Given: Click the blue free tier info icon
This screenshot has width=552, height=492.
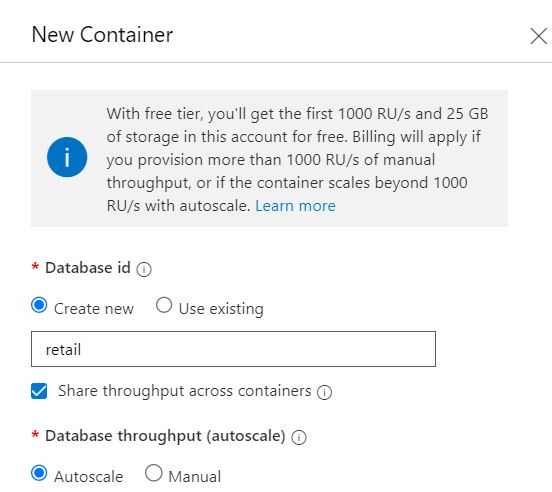Looking at the screenshot, I should [x=67, y=157].
